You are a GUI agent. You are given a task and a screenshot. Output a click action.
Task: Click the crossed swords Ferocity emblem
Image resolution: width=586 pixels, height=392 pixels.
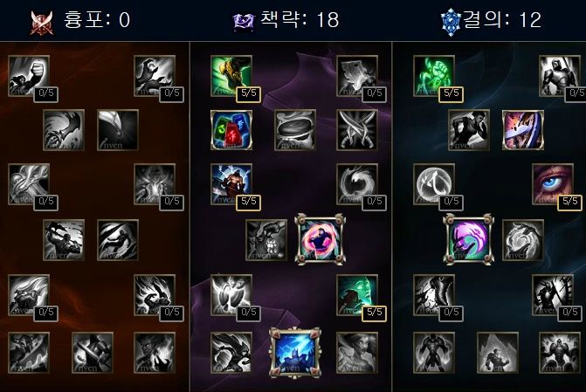(42, 23)
